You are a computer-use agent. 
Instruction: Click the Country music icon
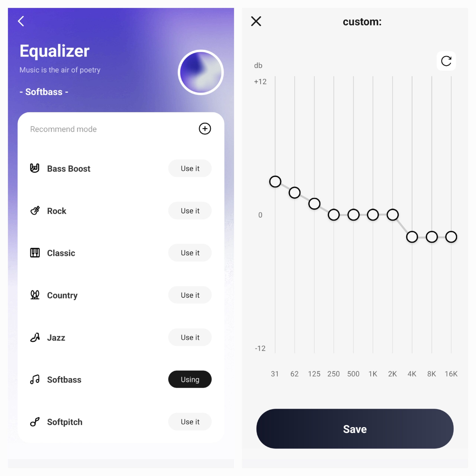35,295
